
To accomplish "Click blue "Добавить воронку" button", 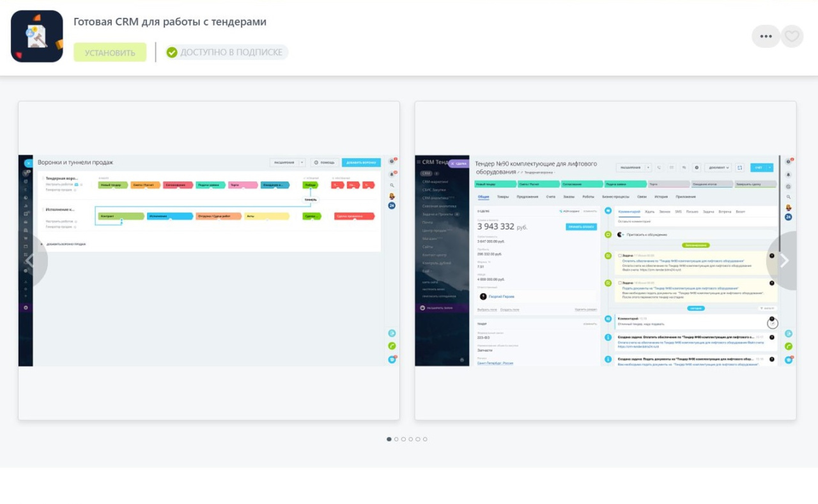I will (361, 163).
